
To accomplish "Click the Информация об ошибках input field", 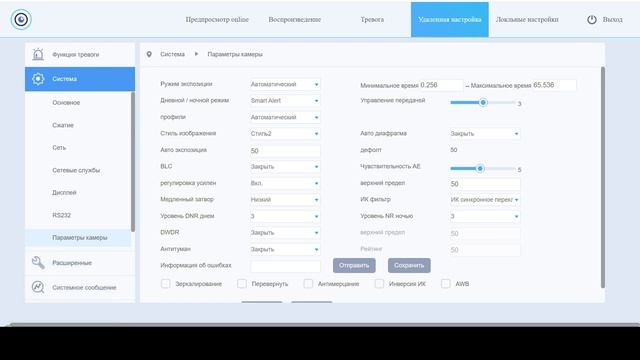I will pyautogui.click(x=285, y=266).
